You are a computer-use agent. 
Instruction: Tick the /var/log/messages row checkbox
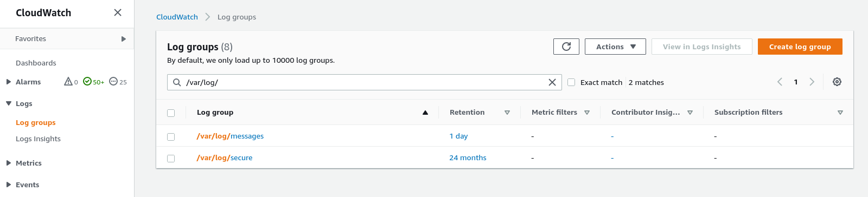171,137
